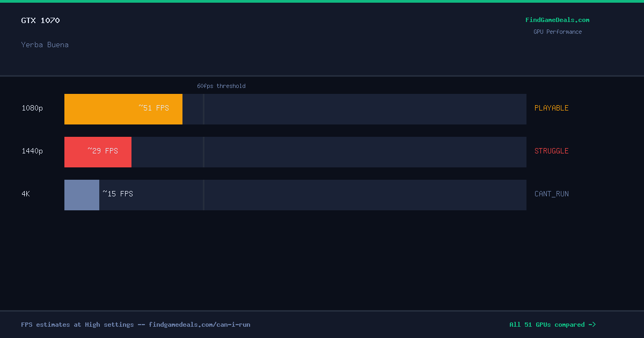This screenshot has height=338, width=644.
Task: Open the All 51 GPUs compared link
Action: pyautogui.click(x=552, y=325)
